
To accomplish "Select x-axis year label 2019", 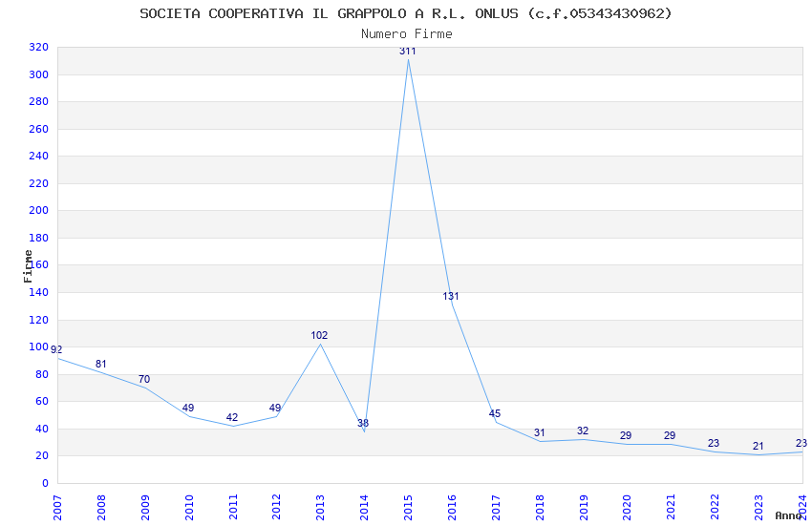I will 584,508.
